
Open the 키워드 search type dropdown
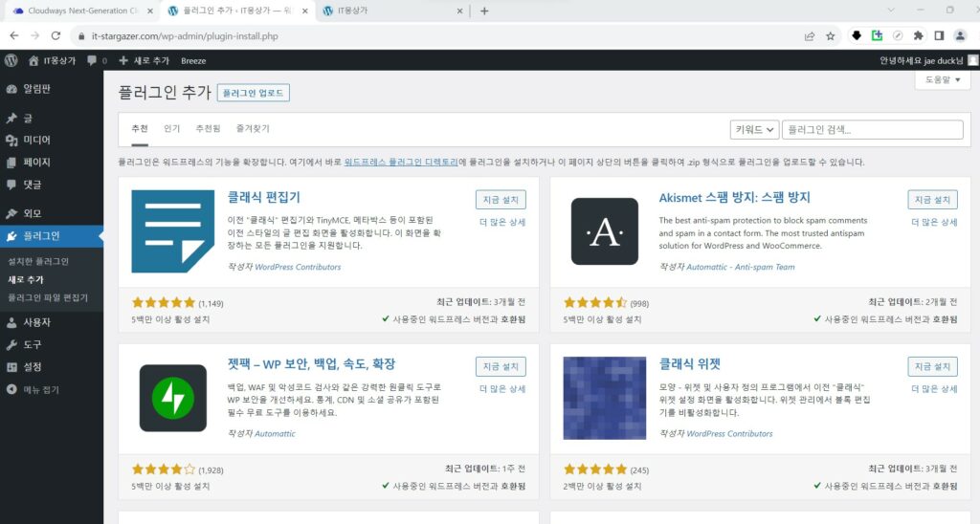[x=754, y=129]
